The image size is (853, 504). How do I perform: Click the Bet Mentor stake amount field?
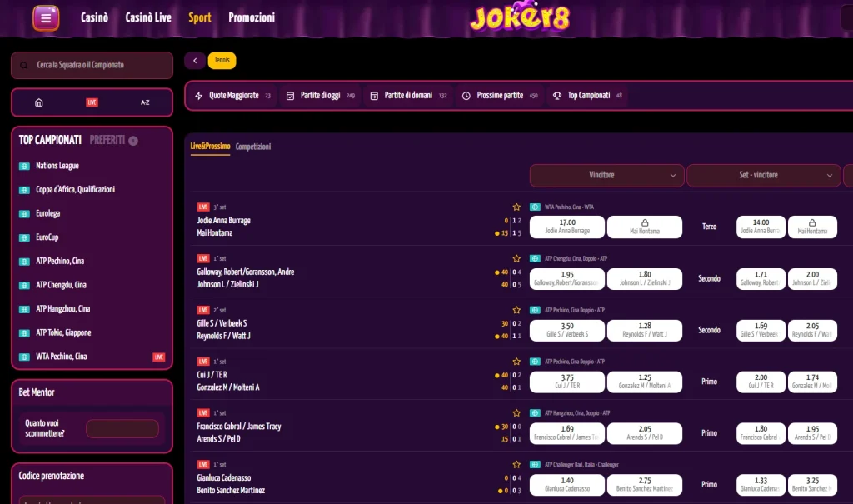pyautogui.click(x=122, y=428)
